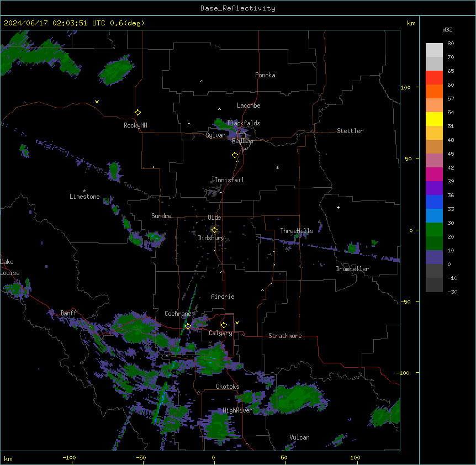Click the Innisfail city label
Image resolution: width=476 pixels, height=465 pixels.
click(229, 180)
